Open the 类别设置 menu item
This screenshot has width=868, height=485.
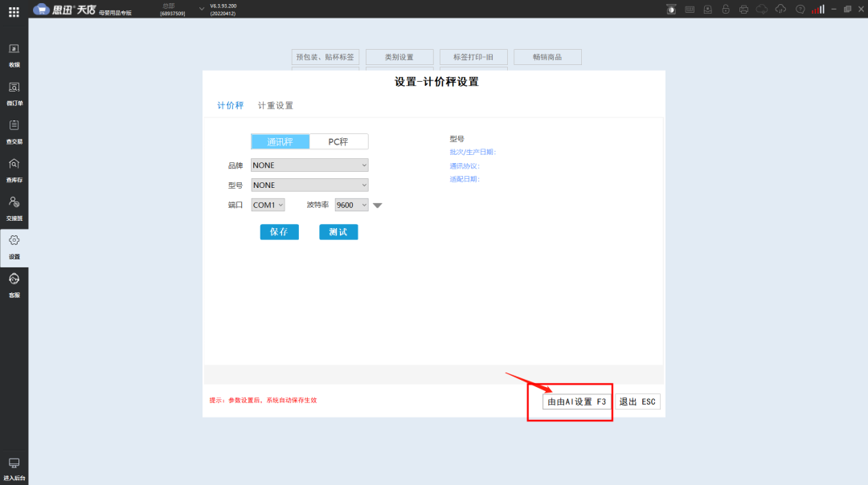point(399,57)
